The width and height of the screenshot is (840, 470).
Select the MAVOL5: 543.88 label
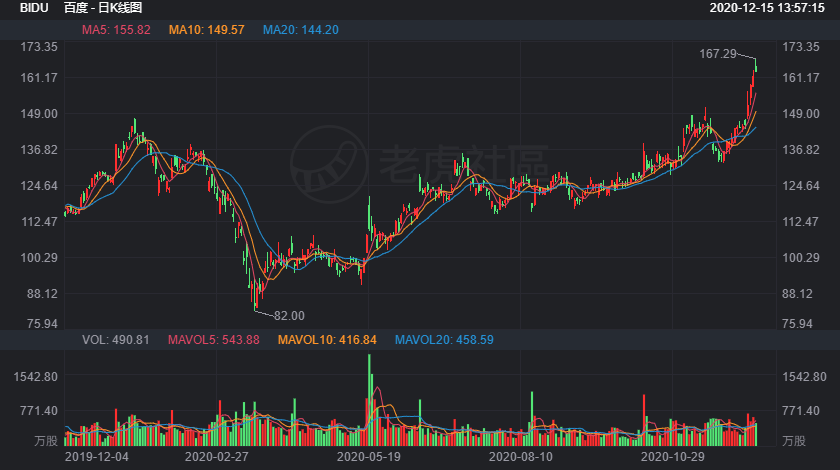coord(214,340)
